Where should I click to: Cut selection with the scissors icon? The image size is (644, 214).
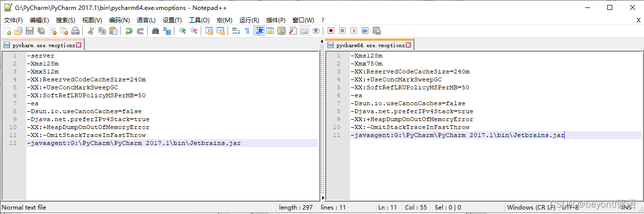click(x=91, y=31)
